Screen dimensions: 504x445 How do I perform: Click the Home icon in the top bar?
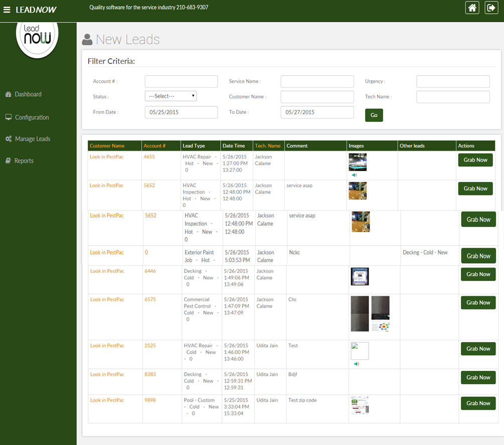pos(472,8)
